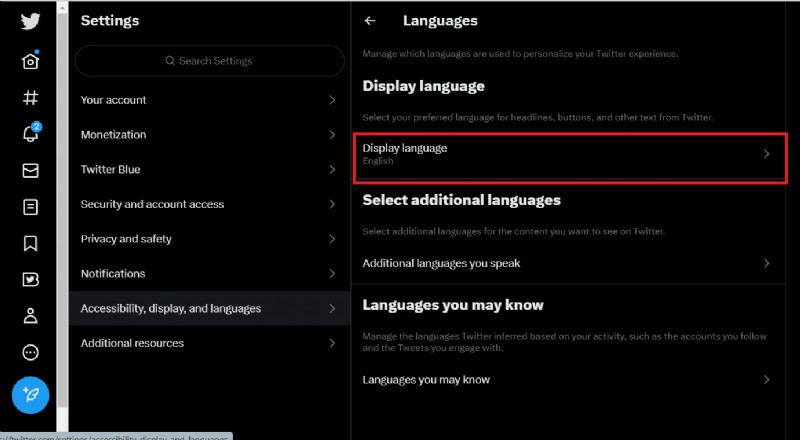The height and width of the screenshot is (440, 800).
Task: Open Profile person icon
Action: click(30, 316)
